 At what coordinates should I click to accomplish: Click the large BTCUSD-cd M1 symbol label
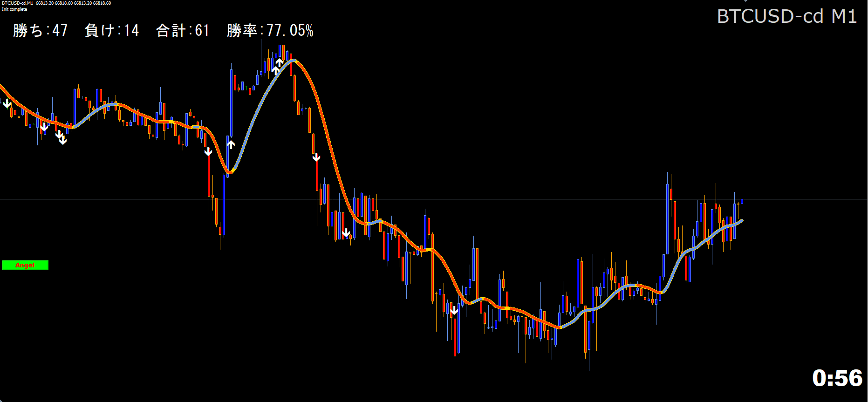(x=787, y=16)
